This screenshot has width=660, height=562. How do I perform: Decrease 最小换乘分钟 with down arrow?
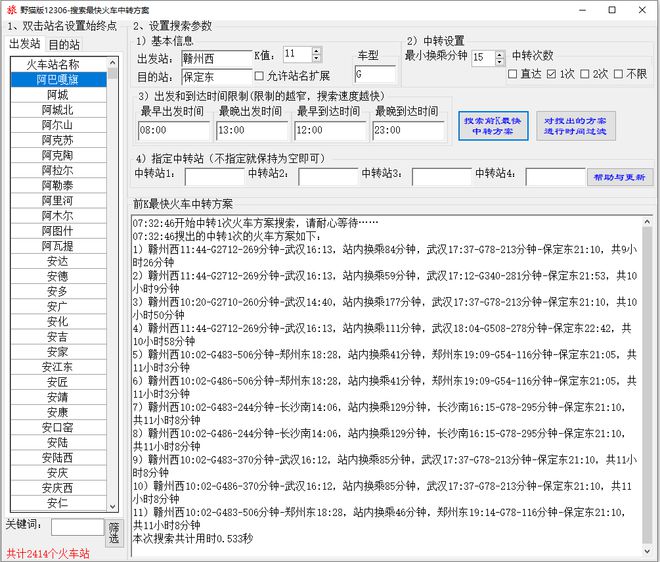click(x=500, y=61)
